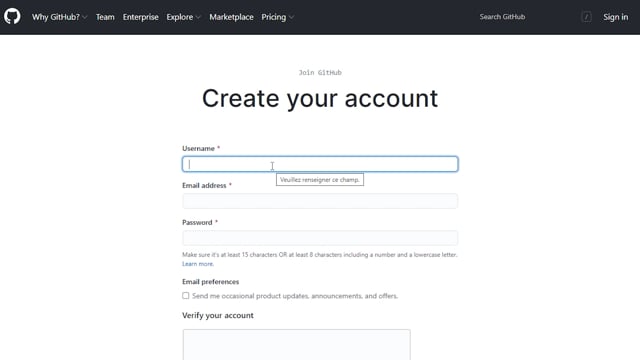Enable occasional product updates checkbox

(x=186, y=296)
